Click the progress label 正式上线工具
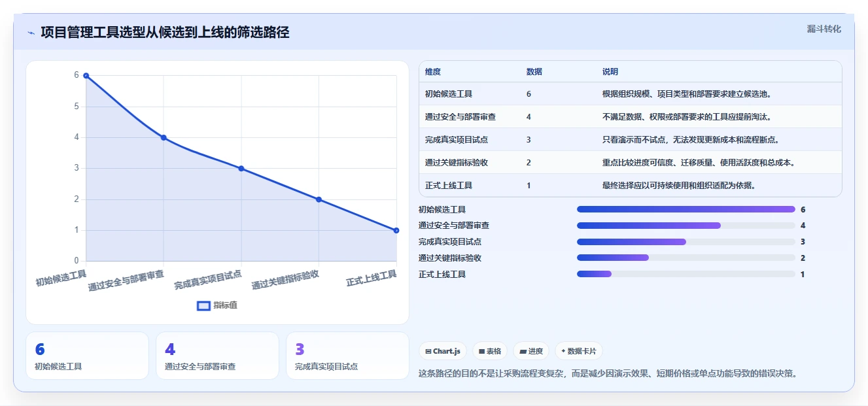The height and width of the screenshot is (406, 868). tap(442, 275)
